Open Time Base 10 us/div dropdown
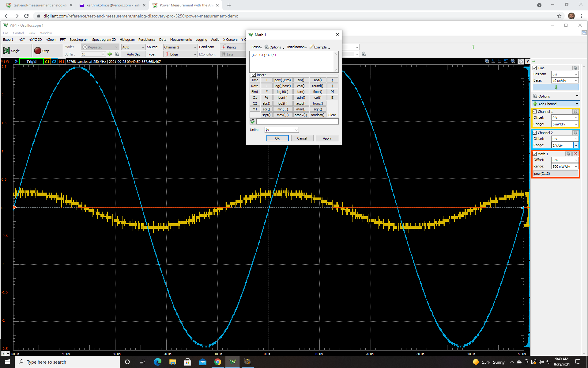This screenshot has height=368, width=588. tap(565, 81)
